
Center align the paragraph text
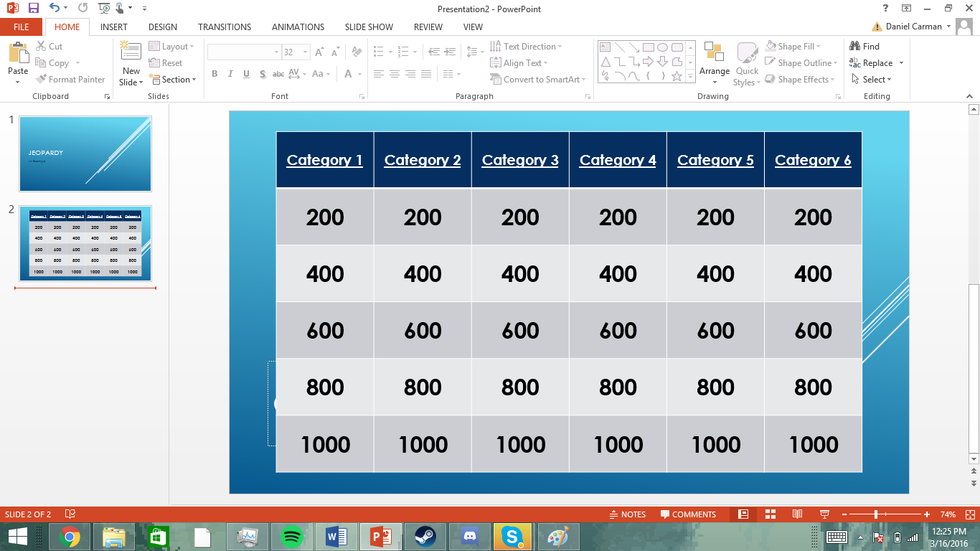tap(395, 74)
